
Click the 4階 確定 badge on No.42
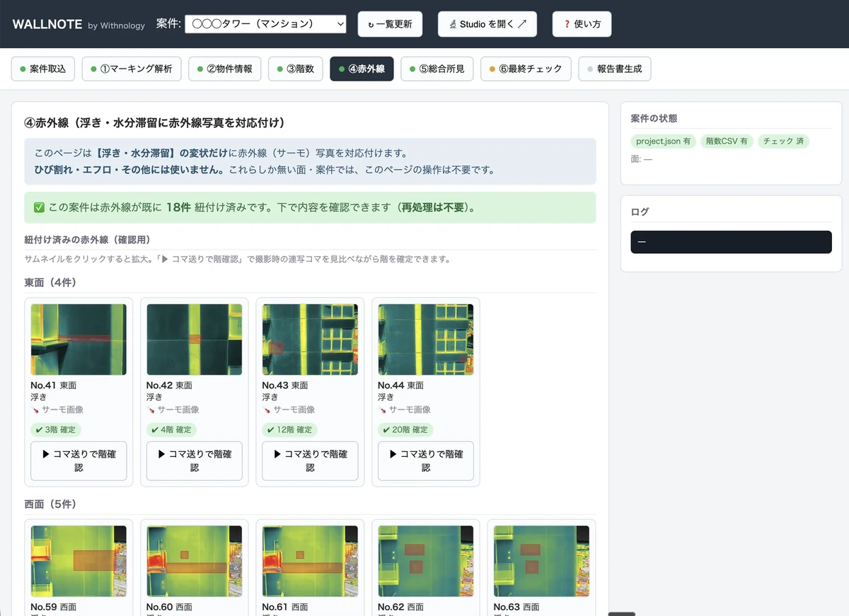point(172,429)
